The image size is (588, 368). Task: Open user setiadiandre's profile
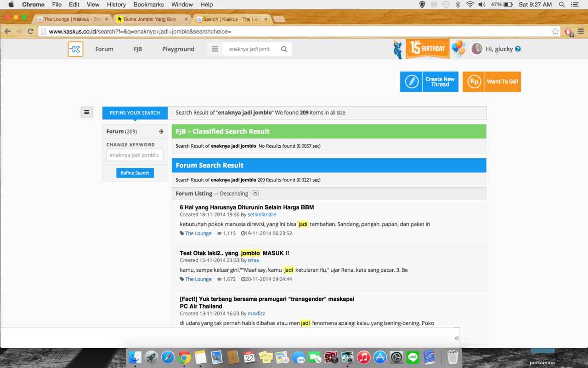click(x=262, y=215)
